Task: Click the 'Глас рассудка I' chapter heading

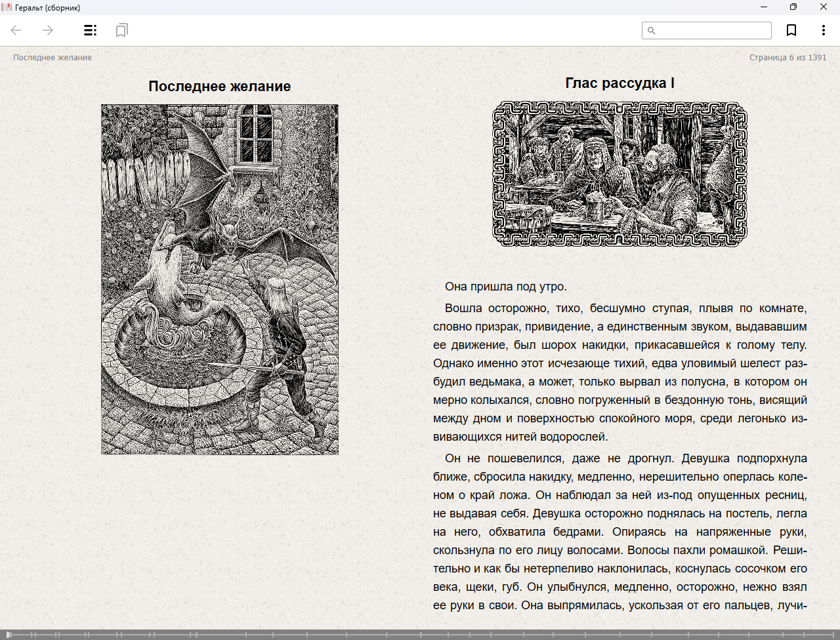Action: [619, 83]
